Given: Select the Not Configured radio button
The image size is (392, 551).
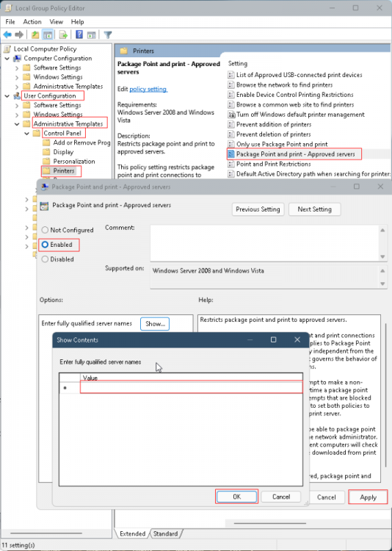Looking at the screenshot, I should pyautogui.click(x=45, y=230).
